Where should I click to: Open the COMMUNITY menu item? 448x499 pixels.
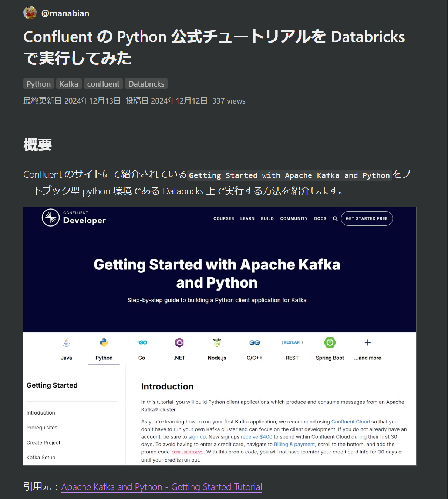point(294,218)
